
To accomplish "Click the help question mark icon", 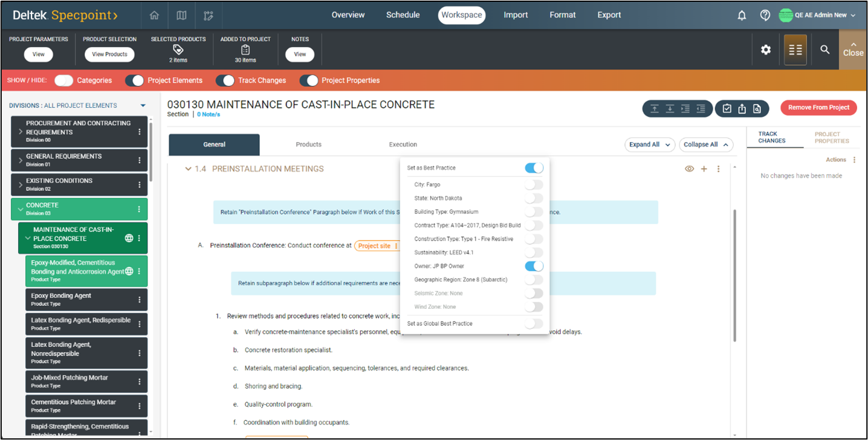I will pyautogui.click(x=765, y=15).
